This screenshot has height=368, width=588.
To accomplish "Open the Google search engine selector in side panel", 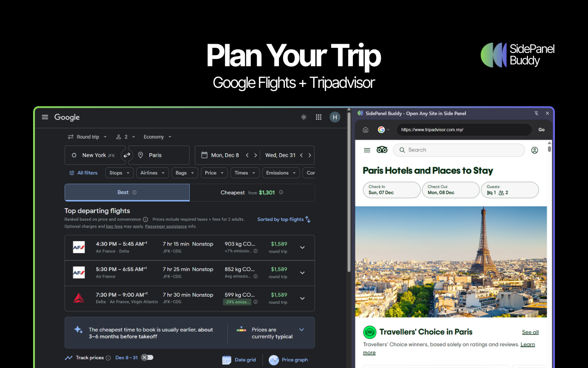I will 384,130.
